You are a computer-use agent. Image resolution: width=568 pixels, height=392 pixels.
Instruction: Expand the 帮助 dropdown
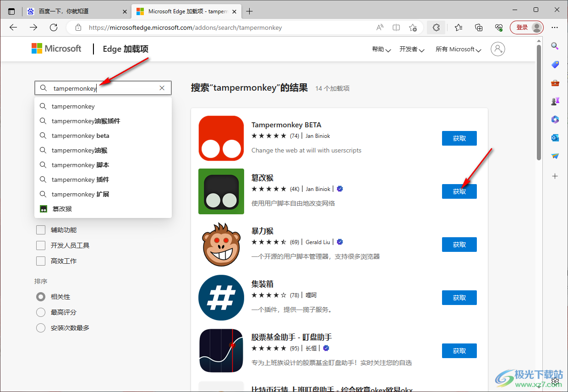click(382, 49)
